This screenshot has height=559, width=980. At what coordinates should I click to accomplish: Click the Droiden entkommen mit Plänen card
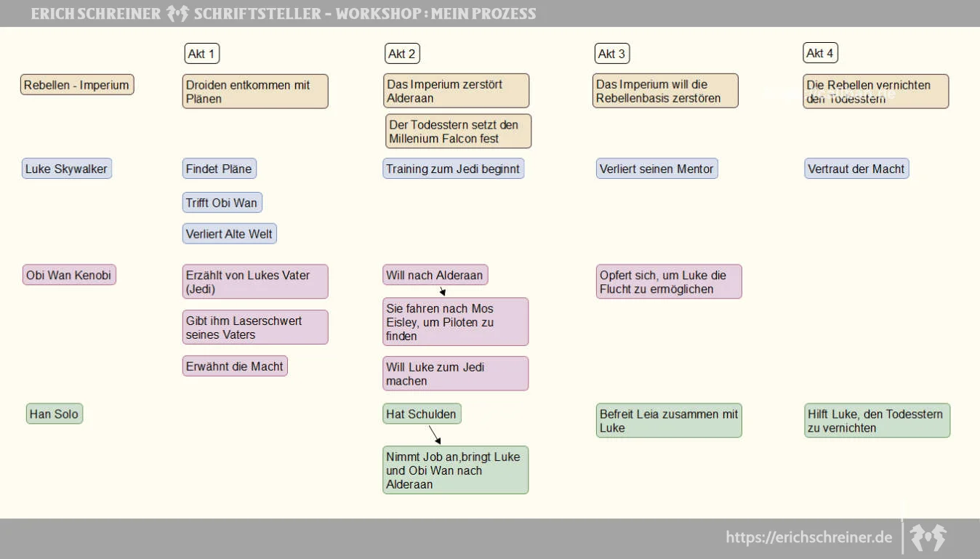click(x=255, y=91)
